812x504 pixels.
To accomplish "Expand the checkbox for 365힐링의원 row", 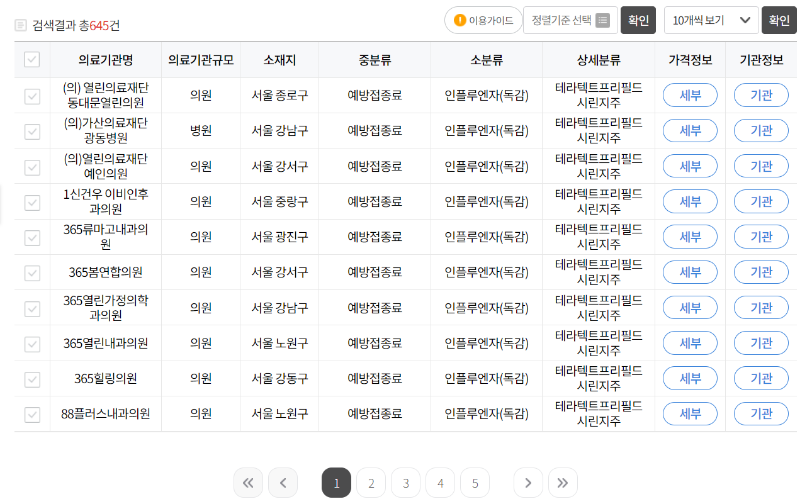I will pos(31,378).
